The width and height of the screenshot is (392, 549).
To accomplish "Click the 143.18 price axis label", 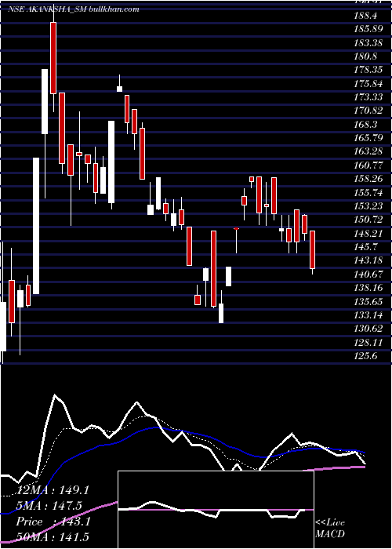I will [368, 262].
